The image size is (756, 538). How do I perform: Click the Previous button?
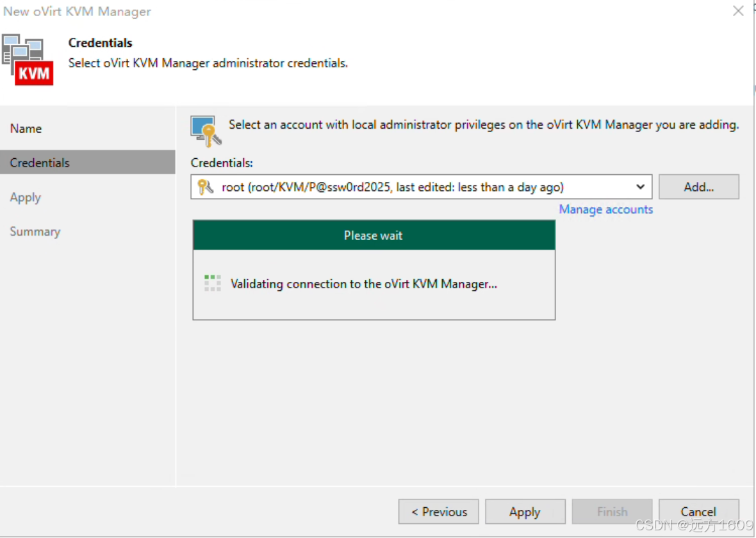click(439, 512)
